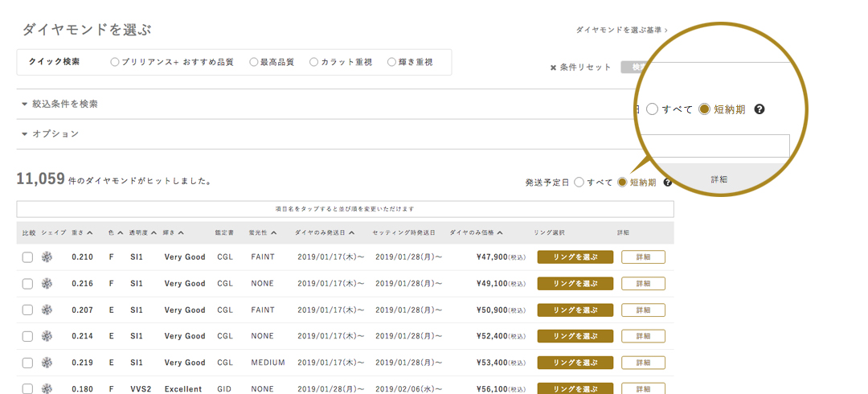Image resolution: width=868 pixels, height=394 pixels.
Task: Click the GID certificate value
Action: click(x=225, y=389)
